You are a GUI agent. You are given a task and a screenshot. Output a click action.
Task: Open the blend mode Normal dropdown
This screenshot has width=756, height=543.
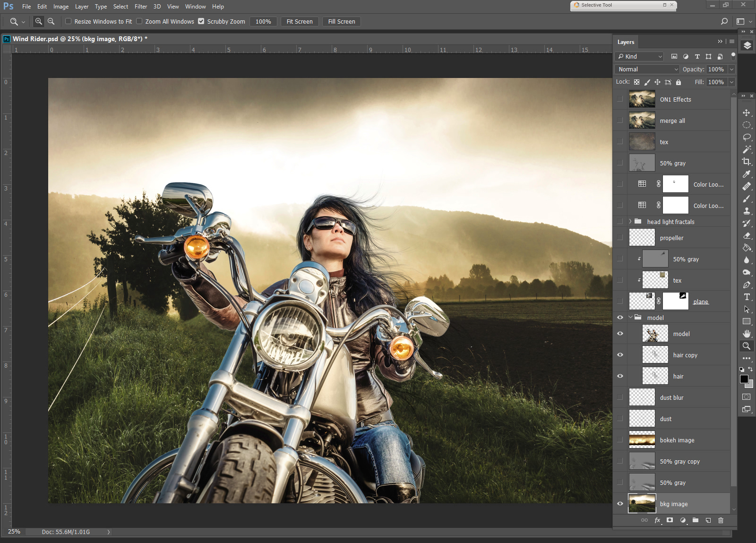click(x=647, y=69)
